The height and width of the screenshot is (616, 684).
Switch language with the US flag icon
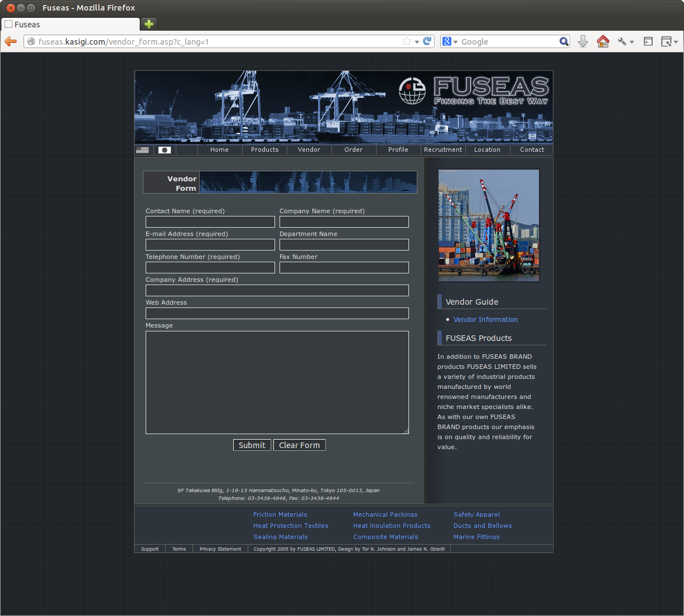point(143,150)
